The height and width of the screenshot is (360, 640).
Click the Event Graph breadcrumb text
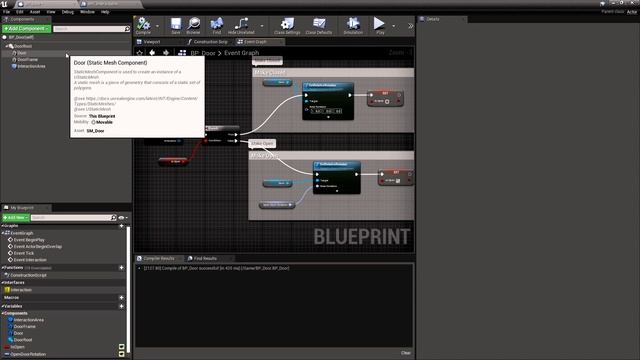(x=241, y=53)
